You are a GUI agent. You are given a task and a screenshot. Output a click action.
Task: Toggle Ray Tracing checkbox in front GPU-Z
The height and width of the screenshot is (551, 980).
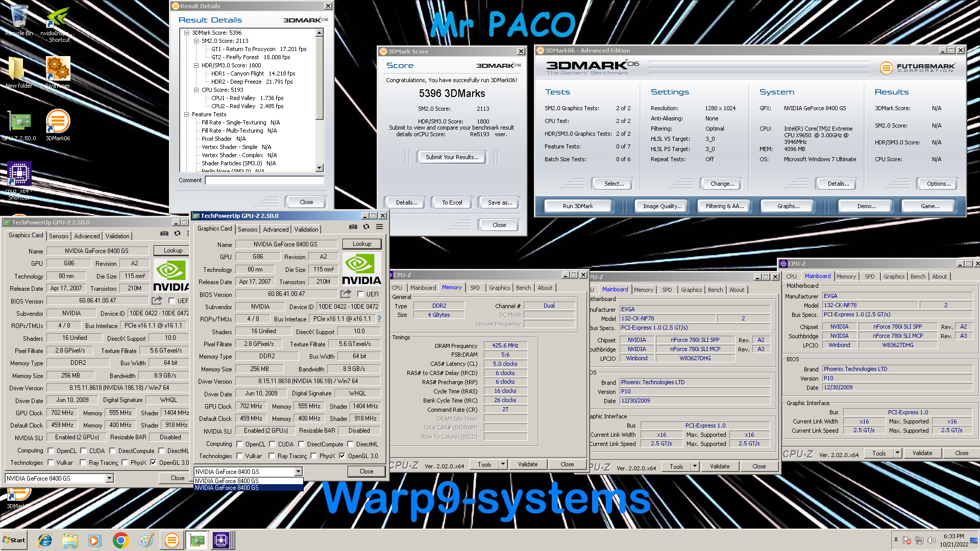272,456
